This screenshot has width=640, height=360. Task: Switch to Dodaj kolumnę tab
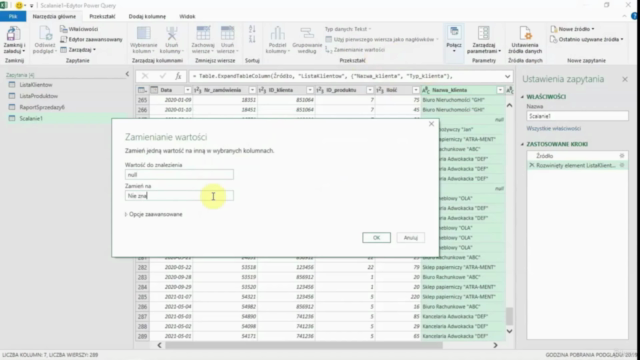(147, 16)
